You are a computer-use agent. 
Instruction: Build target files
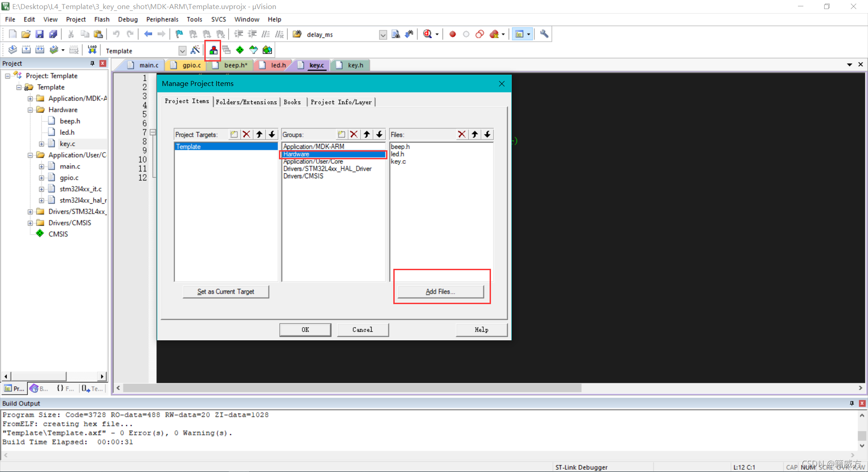(x=26, y=50)
